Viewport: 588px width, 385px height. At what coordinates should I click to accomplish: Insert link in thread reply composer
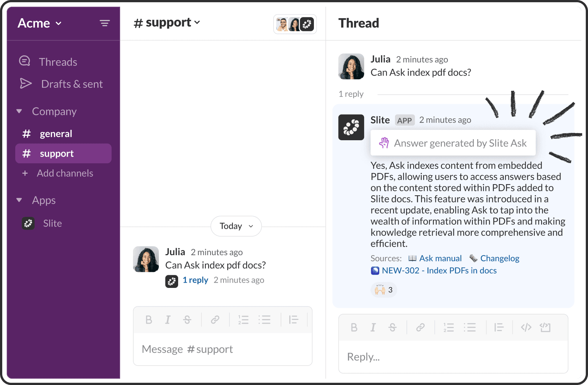point(420,327)
